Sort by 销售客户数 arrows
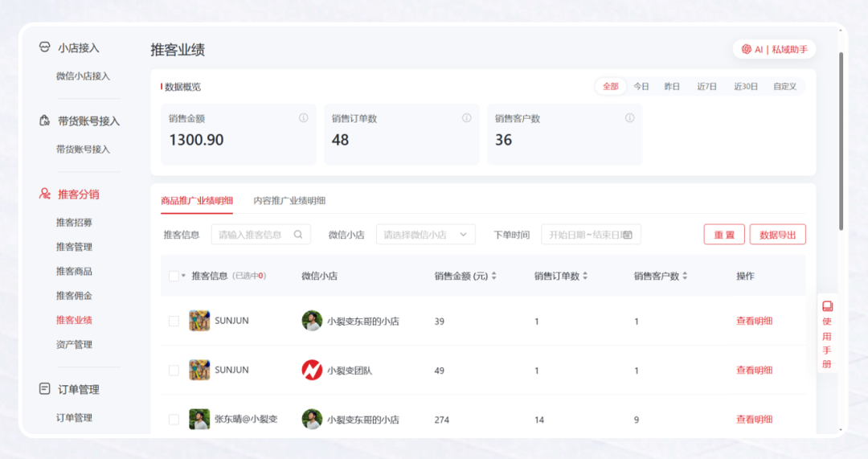This screenshot has height=459, width=868. [x=685, y=276]
